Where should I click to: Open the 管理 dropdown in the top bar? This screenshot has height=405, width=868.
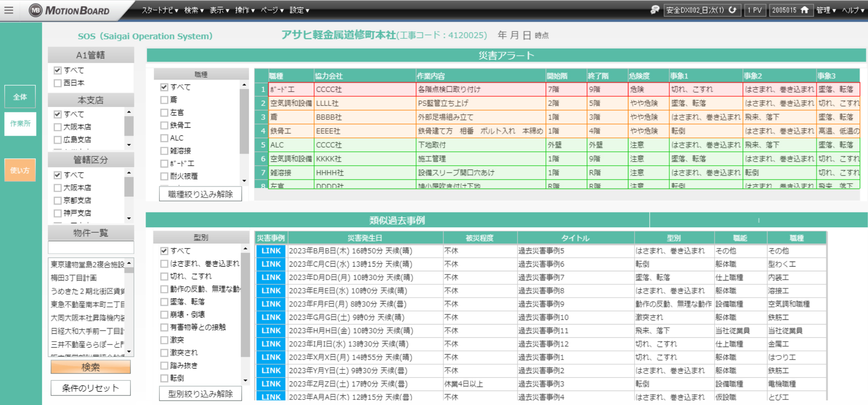tap(826, 10)
